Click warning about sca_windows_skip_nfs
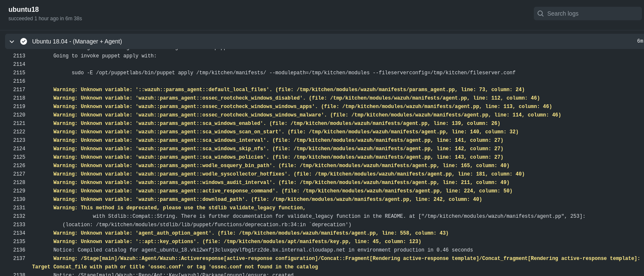Screen dimensions: 644x276 point(278,149)
